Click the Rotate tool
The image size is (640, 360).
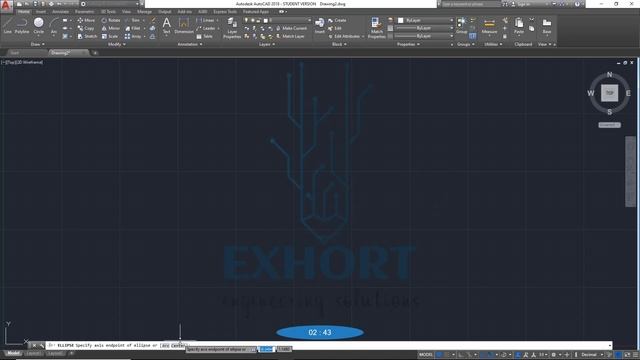(111, 20)
